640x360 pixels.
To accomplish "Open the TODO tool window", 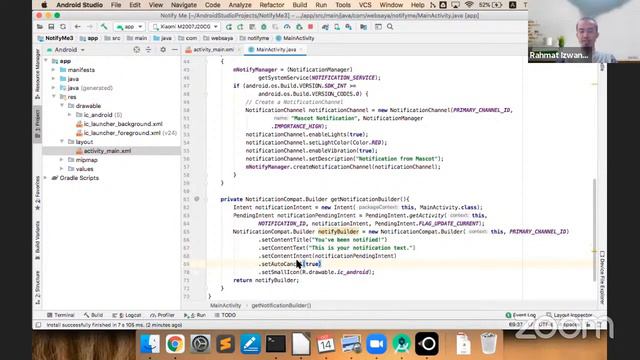I will point(225,315).
